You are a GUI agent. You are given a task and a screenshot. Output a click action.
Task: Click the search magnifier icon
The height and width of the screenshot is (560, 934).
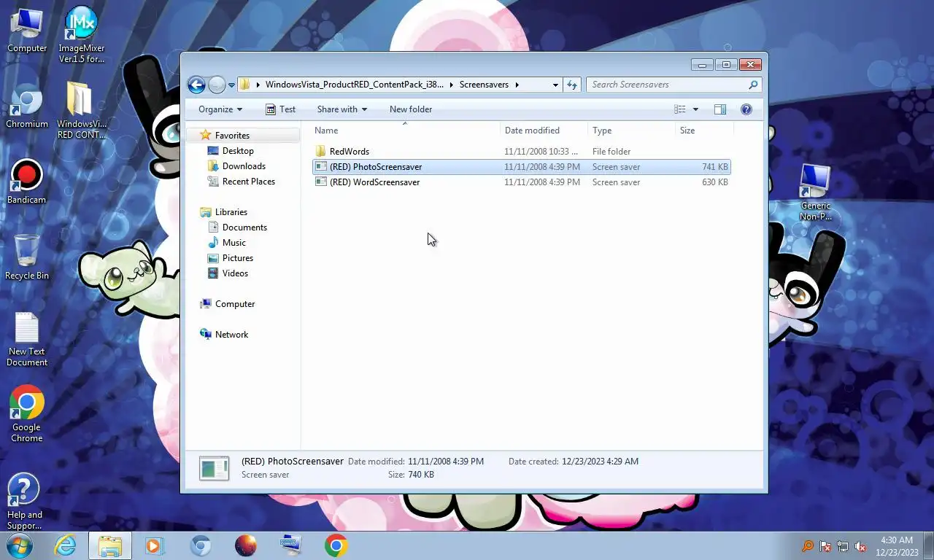click(x=753, y=85)
